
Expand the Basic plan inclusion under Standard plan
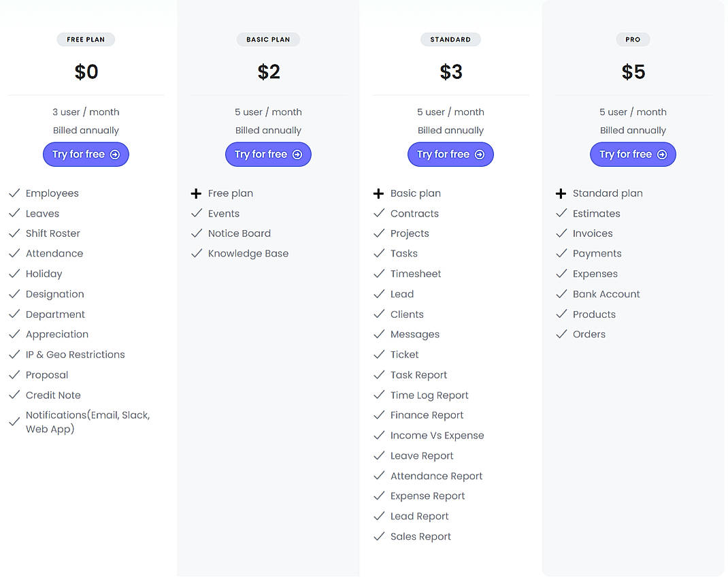tap(379, 193)
